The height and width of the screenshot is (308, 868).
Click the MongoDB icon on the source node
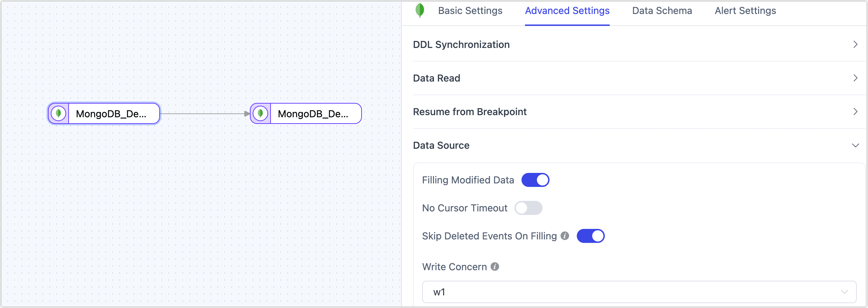(x=58, y=113)
